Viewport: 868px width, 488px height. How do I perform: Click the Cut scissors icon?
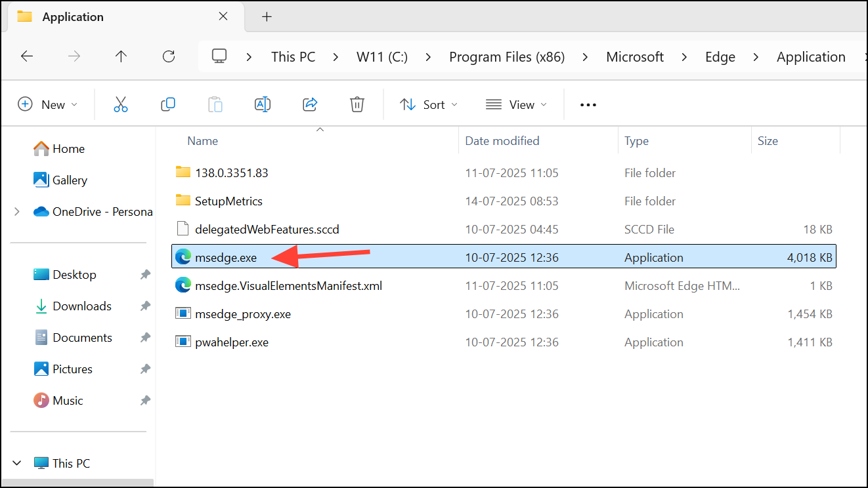121,104
